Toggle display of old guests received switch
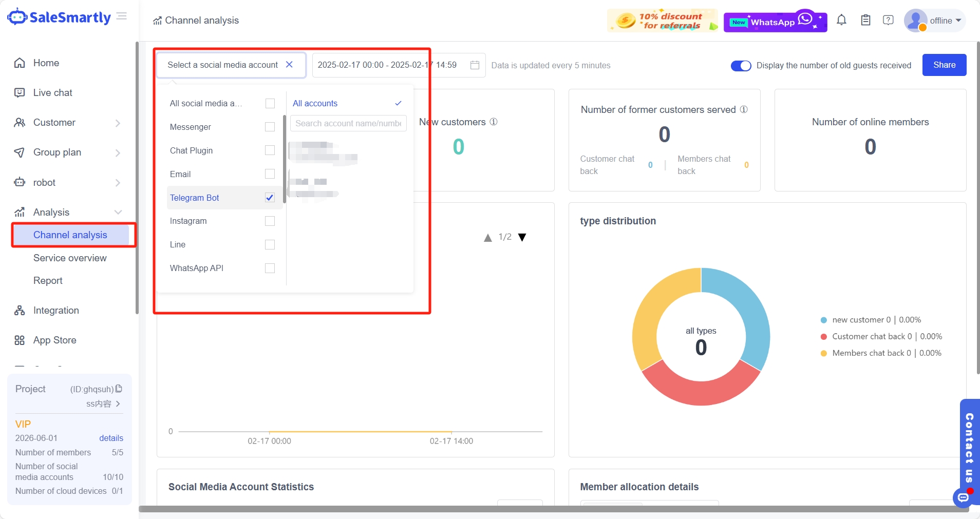Viewport: 980px width, 519px height. 741,66
